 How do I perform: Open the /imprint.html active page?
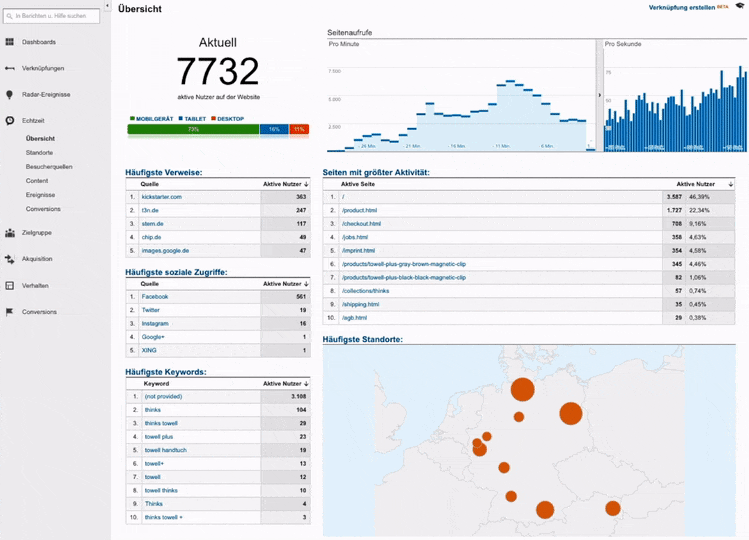click(x=358, y=250)
